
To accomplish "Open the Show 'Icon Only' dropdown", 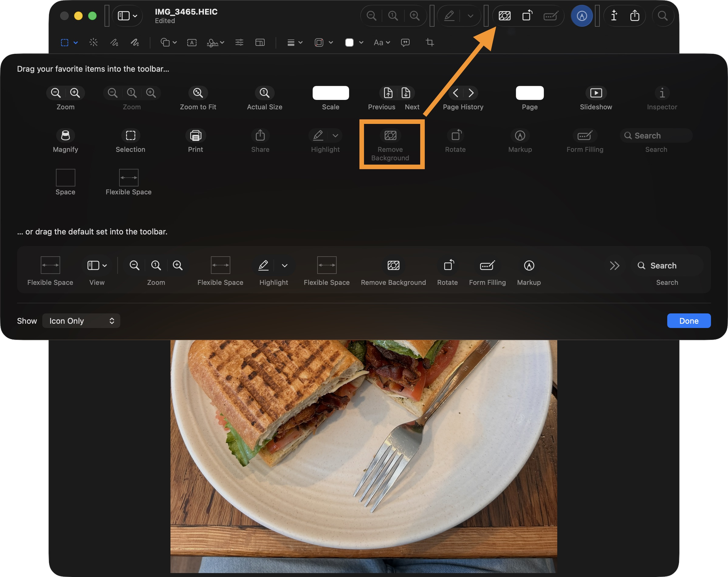I will tap(81, 321).
